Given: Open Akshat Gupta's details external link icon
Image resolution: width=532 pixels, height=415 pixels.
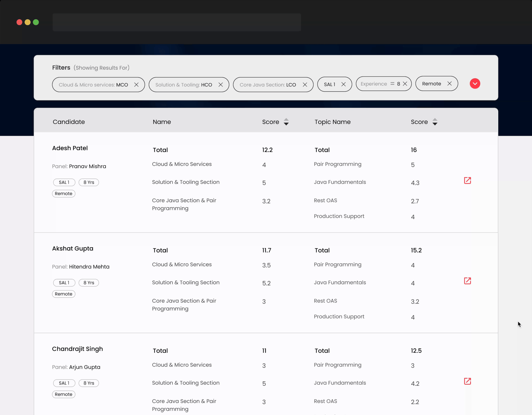Looking at the screenshot, I should click(467, 281).
